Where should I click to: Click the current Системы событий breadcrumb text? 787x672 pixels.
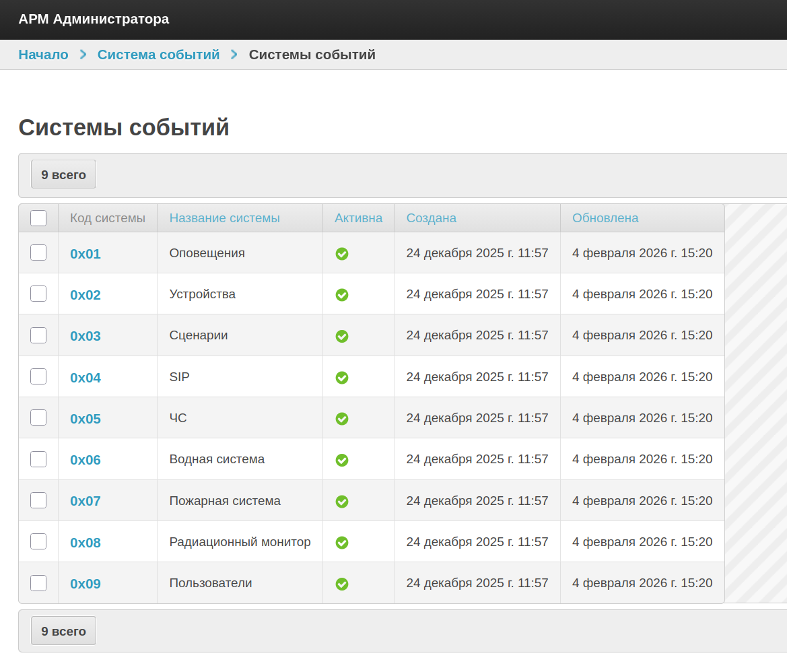click(312, 55)
